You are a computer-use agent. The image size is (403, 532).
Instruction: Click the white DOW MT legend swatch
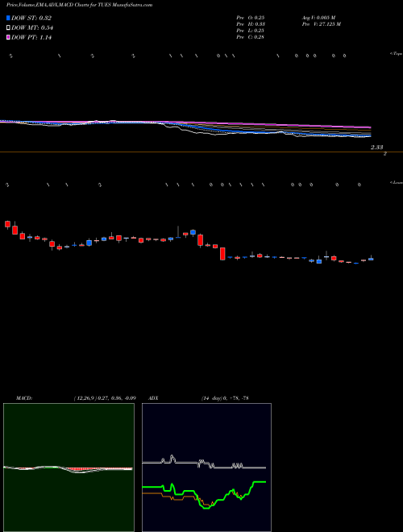point(8,28)
